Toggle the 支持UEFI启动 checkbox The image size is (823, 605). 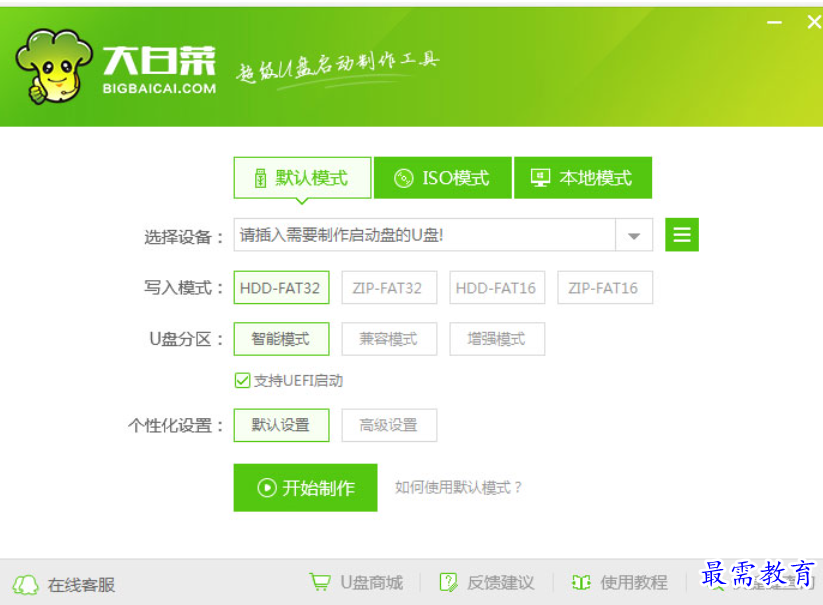coord(242,380)
